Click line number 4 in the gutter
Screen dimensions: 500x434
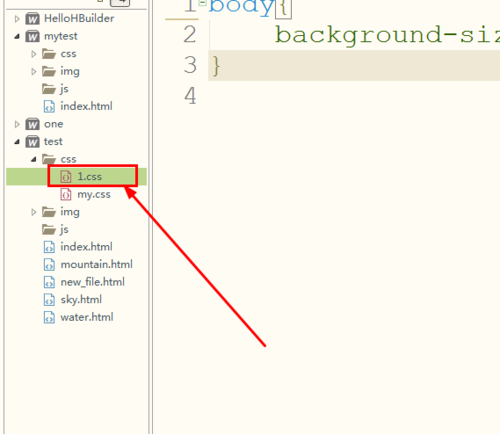point(190,96)
